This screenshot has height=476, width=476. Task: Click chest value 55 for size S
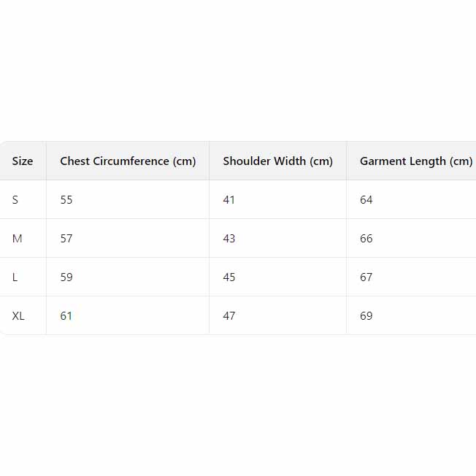(x=66, y=200)
